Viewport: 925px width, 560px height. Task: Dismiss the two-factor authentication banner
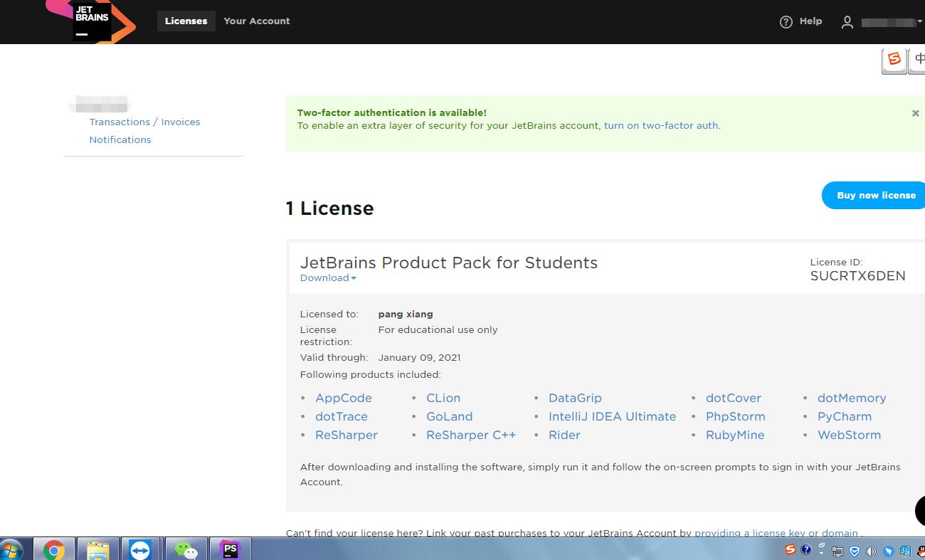pos(915,113)
